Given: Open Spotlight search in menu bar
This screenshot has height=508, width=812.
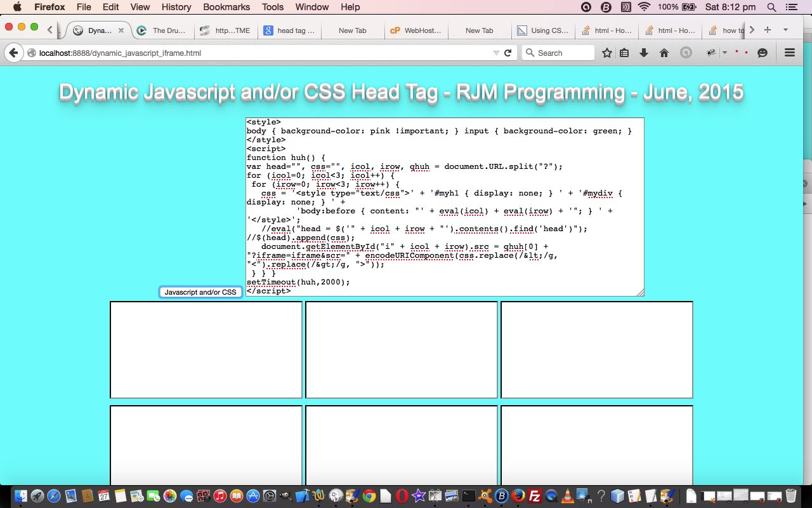Looking at the screenshot, I should point(771,7).
